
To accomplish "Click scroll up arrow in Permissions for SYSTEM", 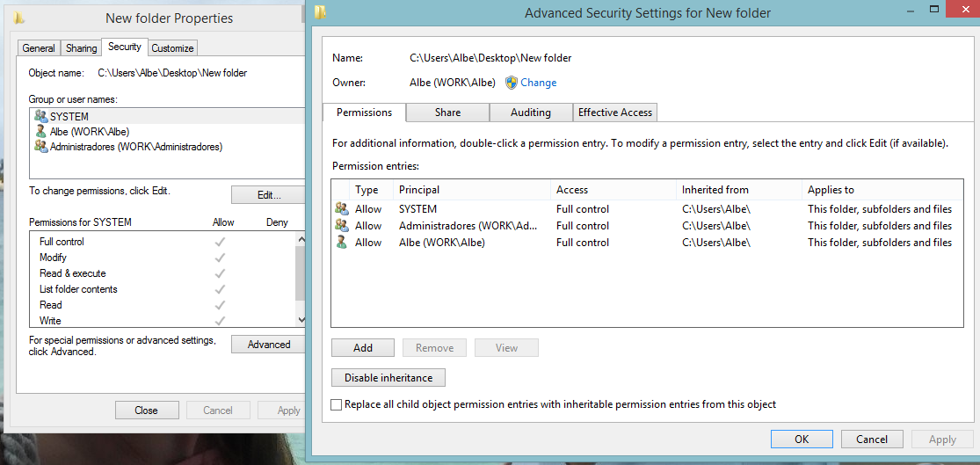I will click(301, 239).
